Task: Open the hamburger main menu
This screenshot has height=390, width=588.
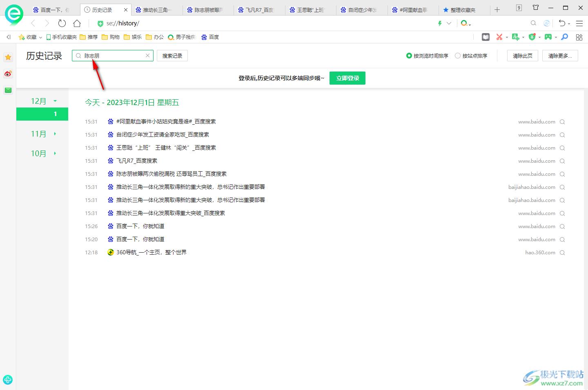Action: pos(579,23)
